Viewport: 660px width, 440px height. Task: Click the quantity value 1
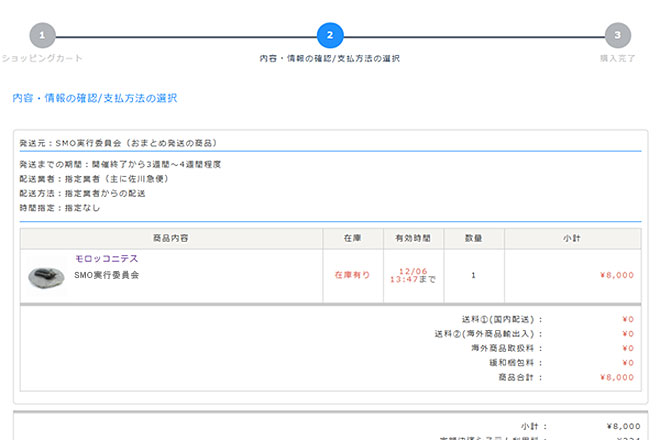coord(474,274)
